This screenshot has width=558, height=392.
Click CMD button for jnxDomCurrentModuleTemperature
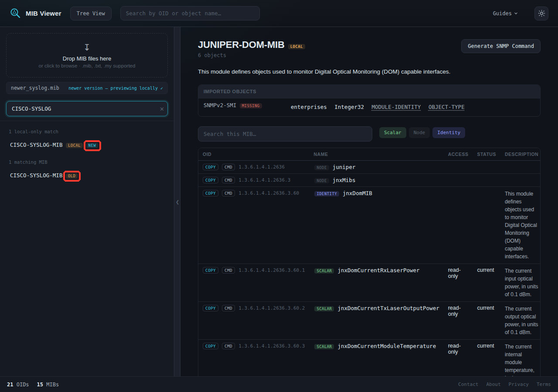[228, 346]
